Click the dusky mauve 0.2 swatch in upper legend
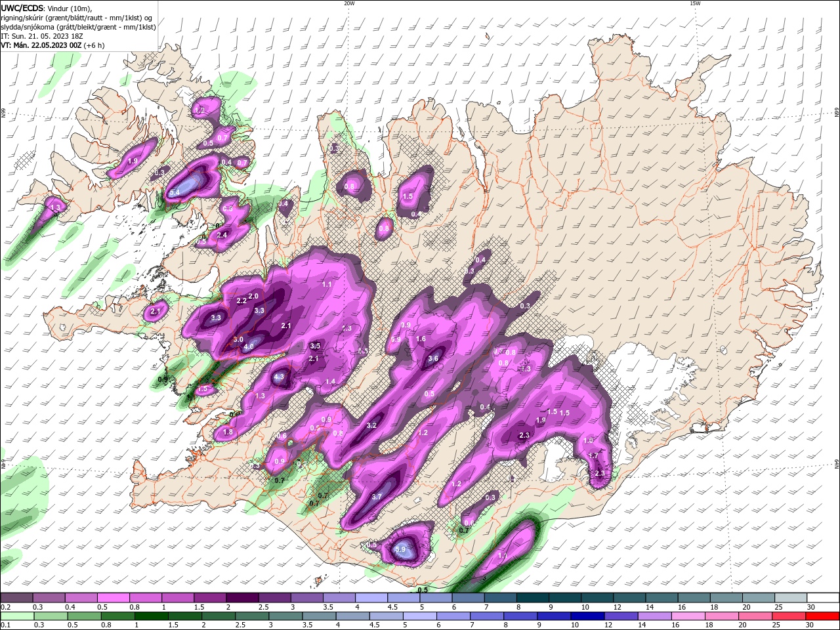Image resolution: width=840 pixels, height=630 pixels. click(x=16, y=598)
